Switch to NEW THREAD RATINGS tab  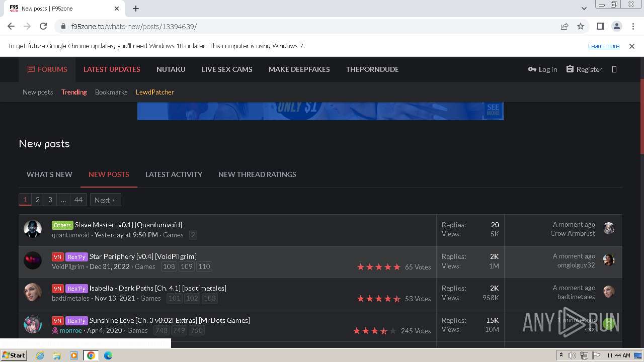pos(257,174)
